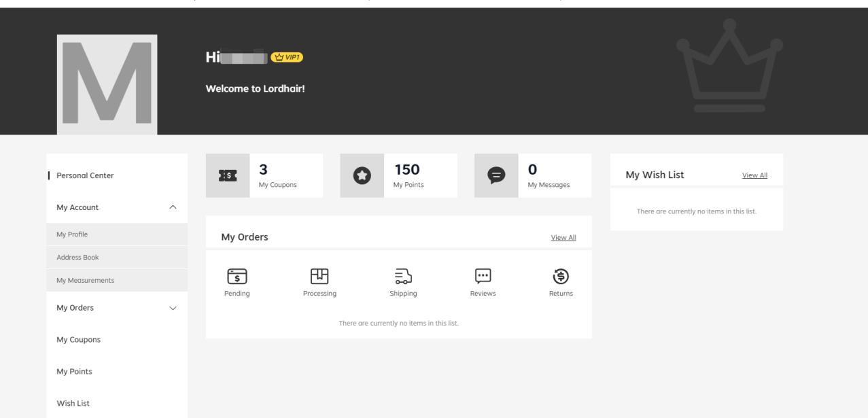Open My Coupons sidebar item

coord(79,340)
